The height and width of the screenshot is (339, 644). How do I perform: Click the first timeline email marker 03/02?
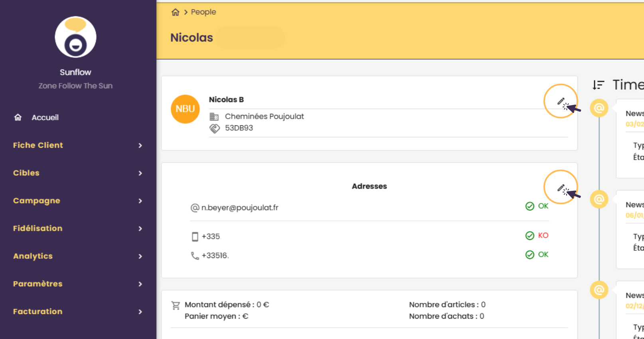599,108
